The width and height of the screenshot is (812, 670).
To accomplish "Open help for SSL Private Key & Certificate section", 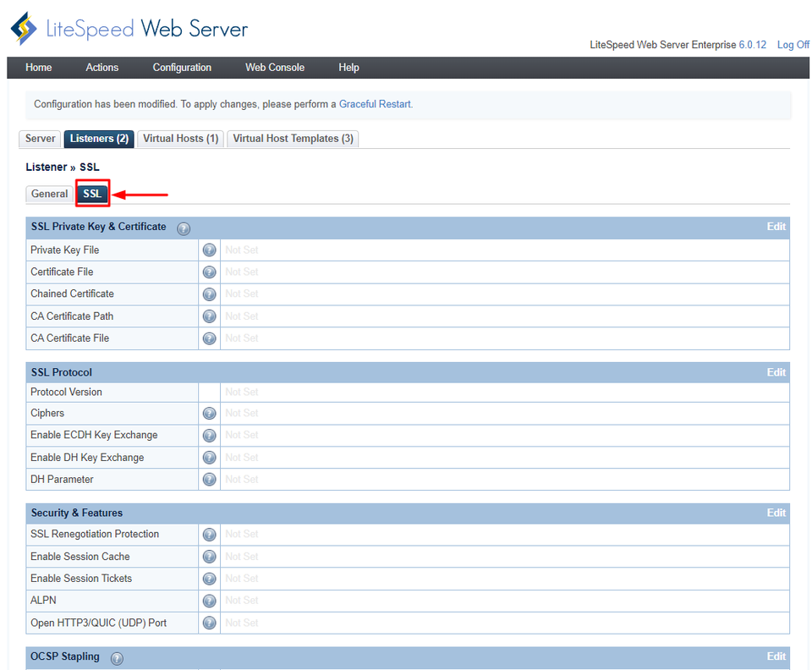I will coord(183,227).
